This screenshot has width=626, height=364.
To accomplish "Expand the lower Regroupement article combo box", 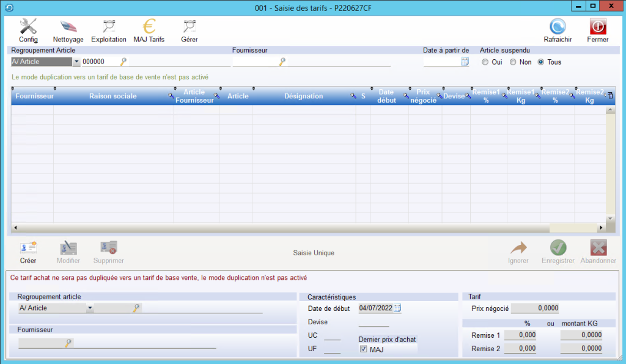I will pos(90,308).
